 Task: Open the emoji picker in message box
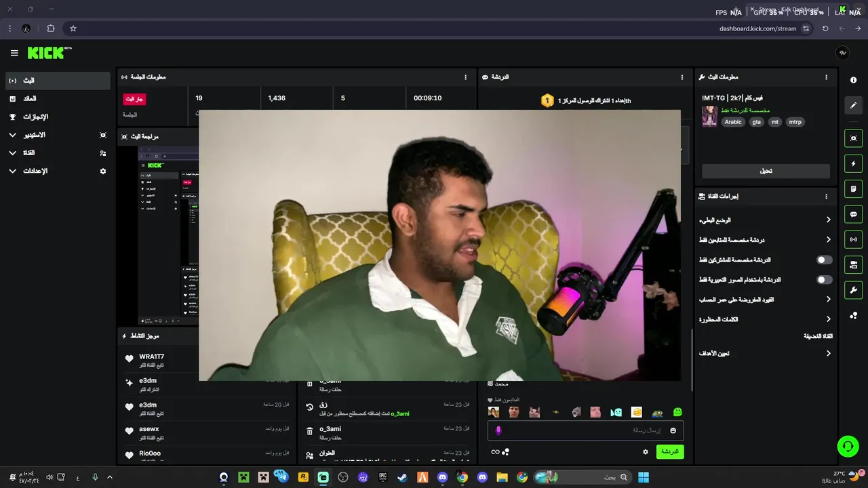click(673, 430)
